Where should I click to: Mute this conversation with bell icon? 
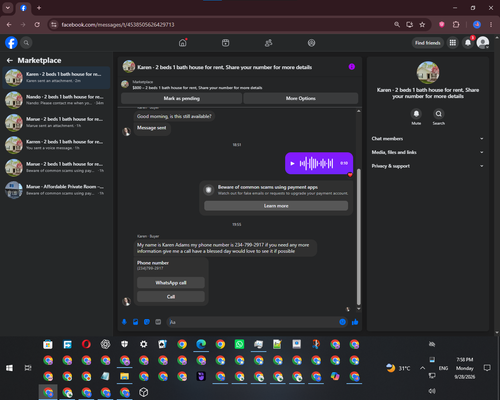tap(416, 114)
